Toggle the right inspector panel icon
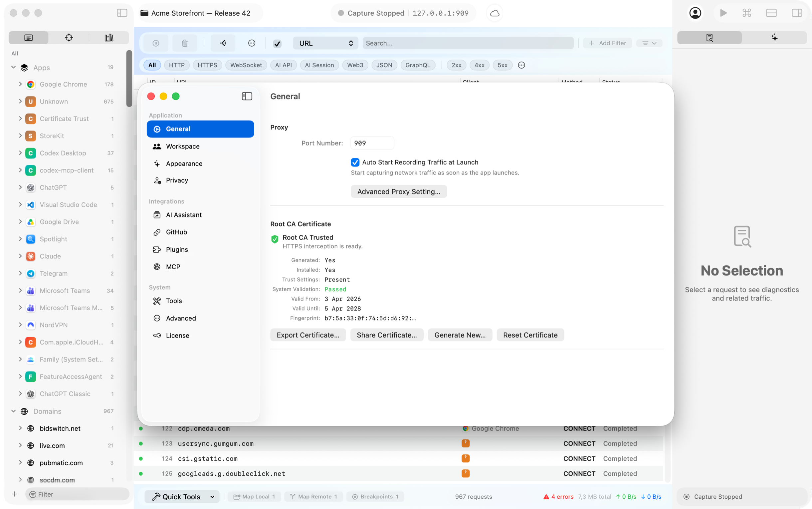812x509 pixels. 796,13
